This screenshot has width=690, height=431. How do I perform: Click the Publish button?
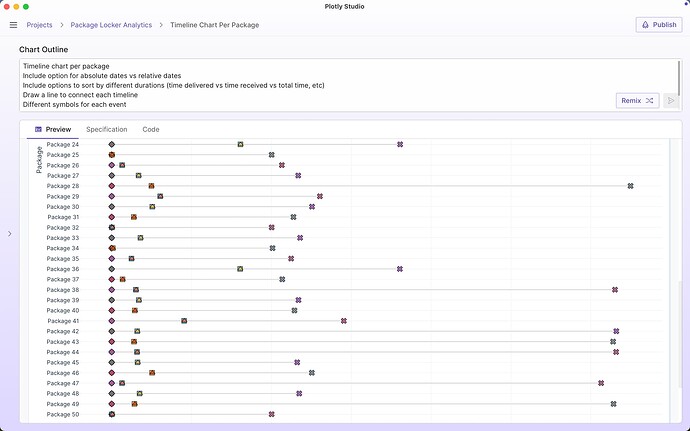tap(659, 25)
